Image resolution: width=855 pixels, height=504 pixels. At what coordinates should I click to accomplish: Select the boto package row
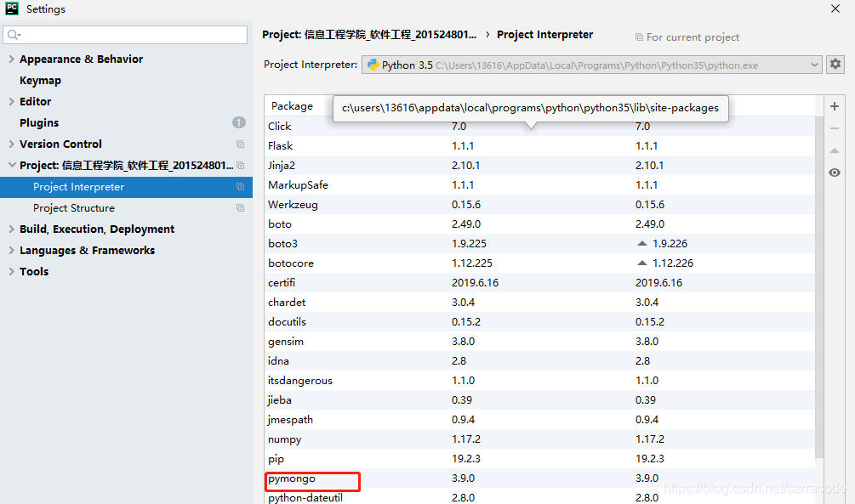[540, 224]
